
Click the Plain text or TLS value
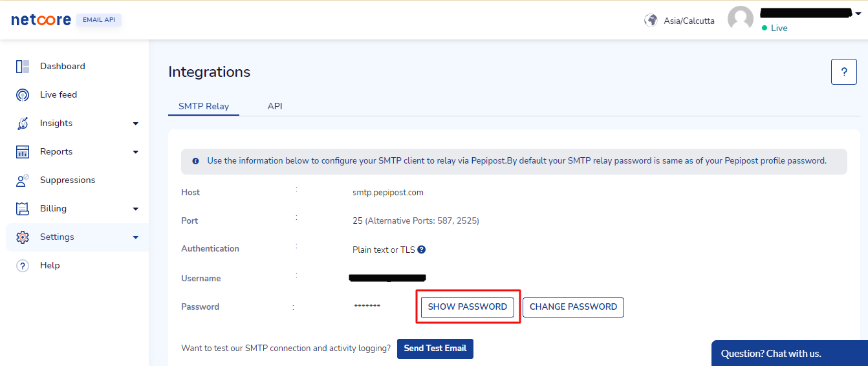(384, 250)
